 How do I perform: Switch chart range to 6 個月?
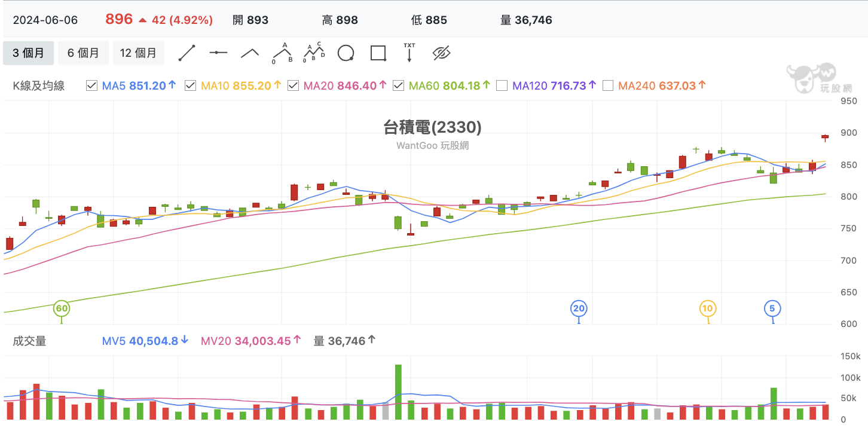tap(83, 53)
